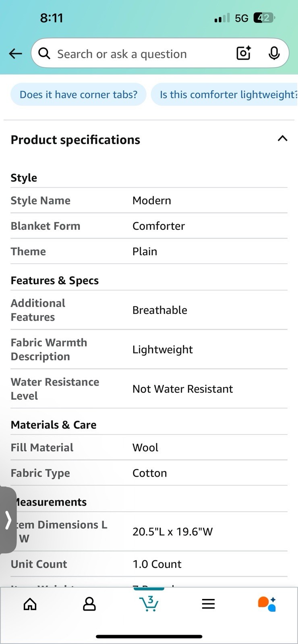Tap the back arrow icon
The width and height of the screenshot is (298, 644).
pos(15,54)
